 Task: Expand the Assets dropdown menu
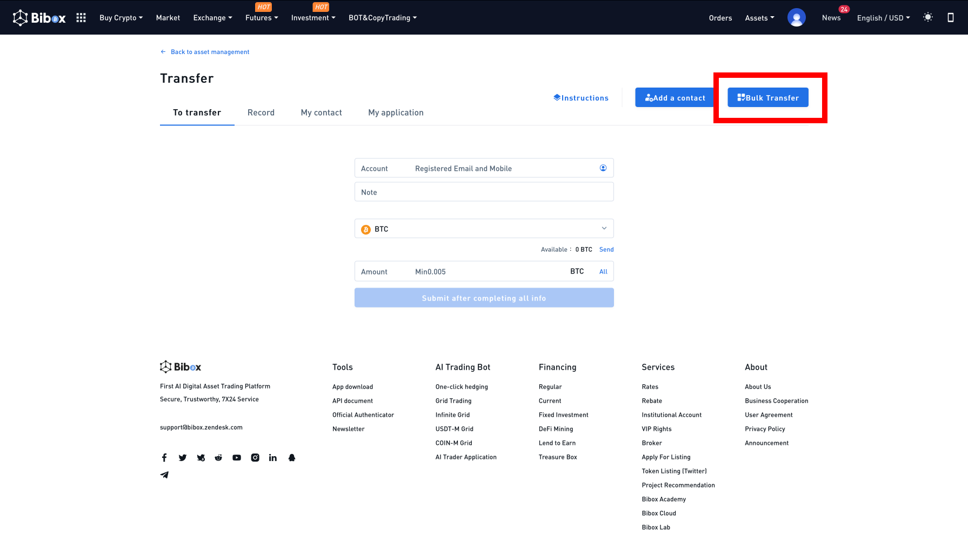[x=759, y=18]
